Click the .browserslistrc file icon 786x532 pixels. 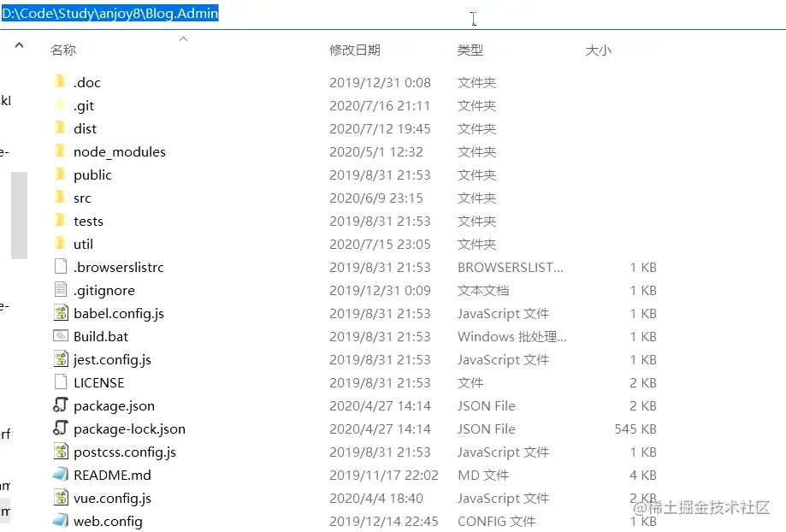pyautogui.click(x=61, y=266)
